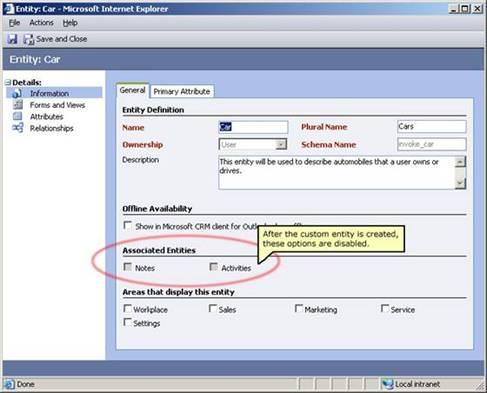Viewport: 487px width, 393px height.
Task: Click the Save and Close icon
Action: click(x=29, y=39)
